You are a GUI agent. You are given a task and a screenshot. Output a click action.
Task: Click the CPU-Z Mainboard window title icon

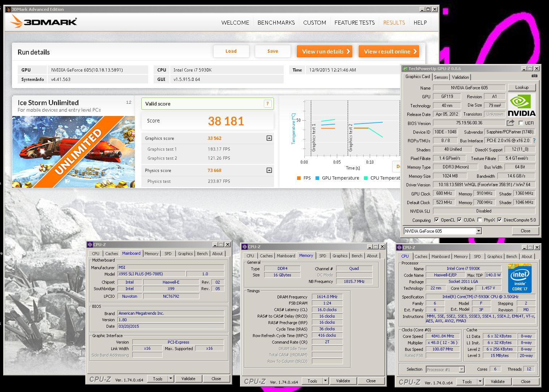(x=90, y=245)
